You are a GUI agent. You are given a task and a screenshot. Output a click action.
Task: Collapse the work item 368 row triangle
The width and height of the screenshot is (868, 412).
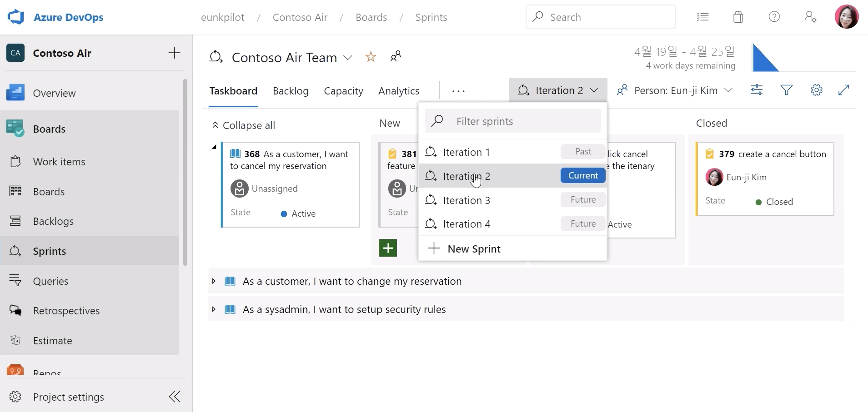pyautogui.click(x=214, y=147)
